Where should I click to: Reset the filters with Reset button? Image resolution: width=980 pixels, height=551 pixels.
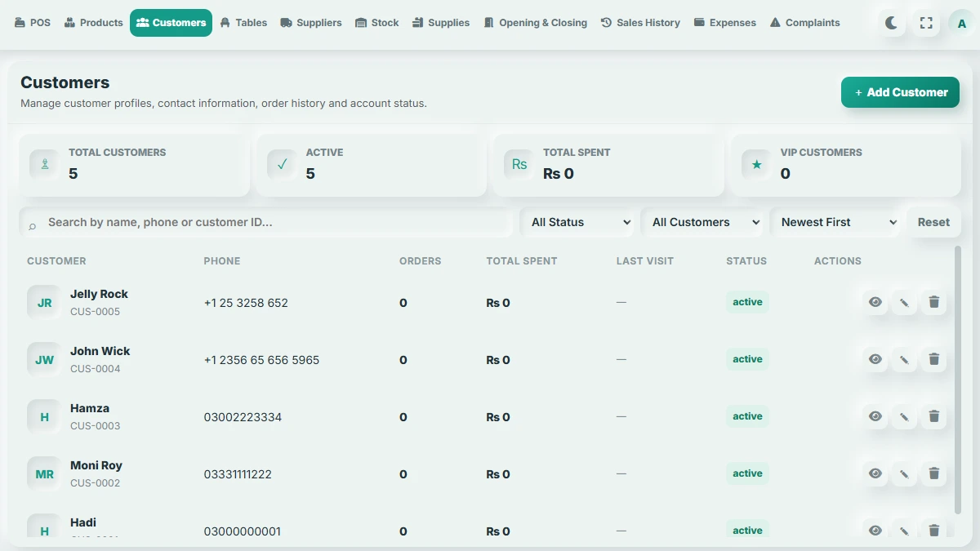point(933,222)
